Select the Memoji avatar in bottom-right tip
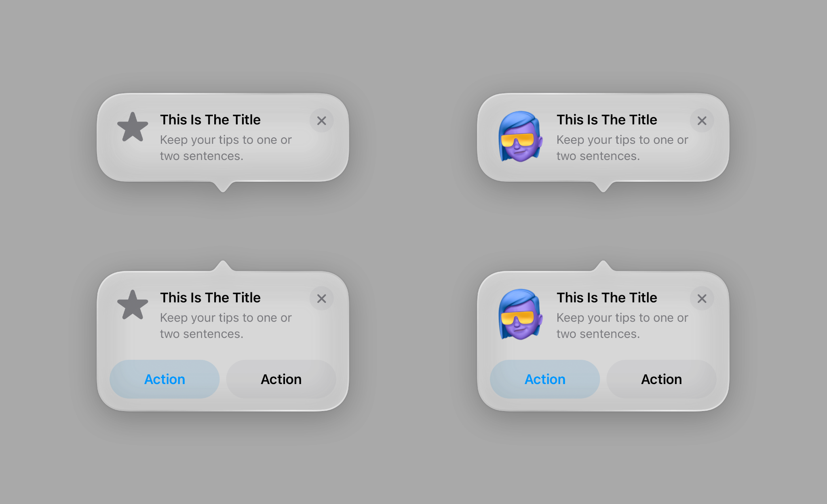The width and height of the screenshot is (827, 504). click(520, 314)
